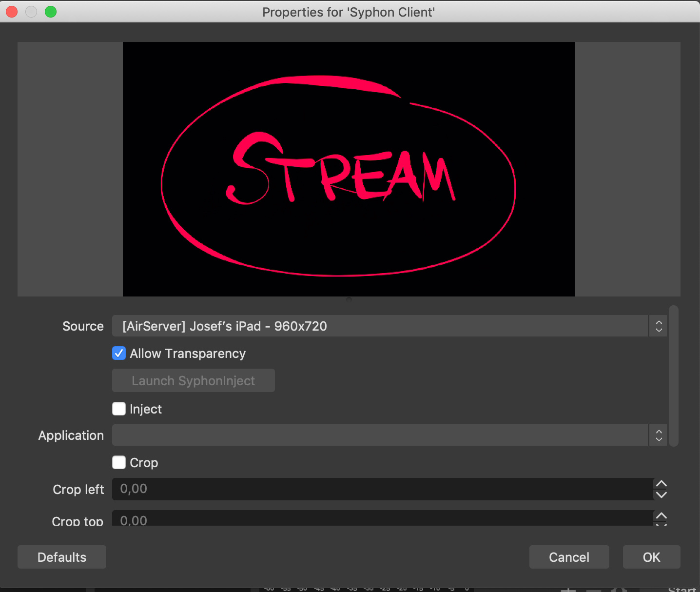700x592 pixels.
Task: Click the Crop top value field
Action: 382,519
